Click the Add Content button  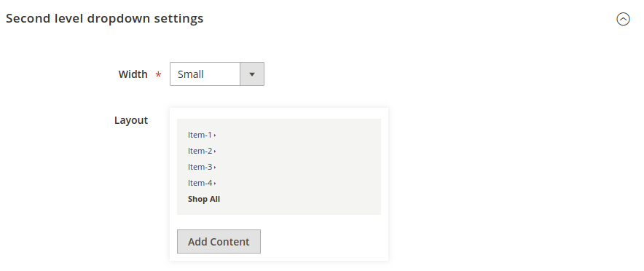219,241
